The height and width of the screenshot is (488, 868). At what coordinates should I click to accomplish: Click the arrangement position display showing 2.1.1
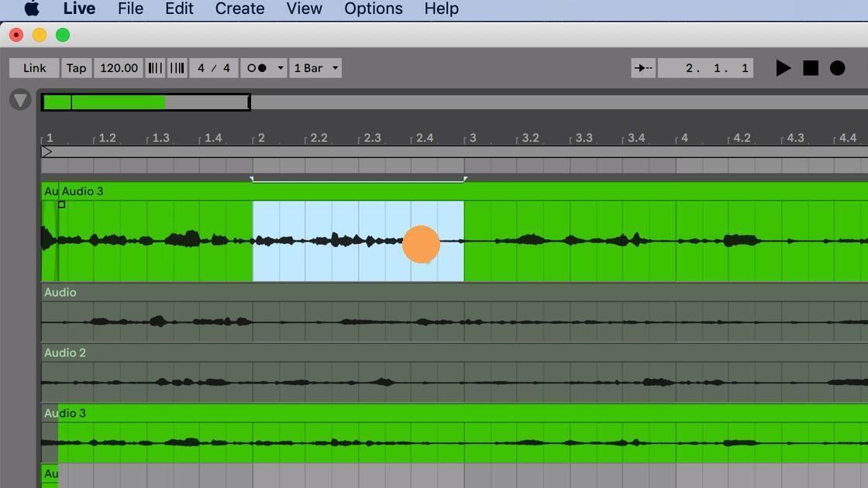pos(704,68)
